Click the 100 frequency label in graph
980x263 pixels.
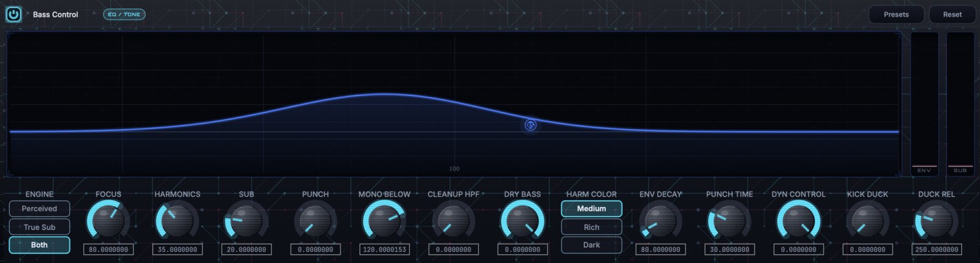(x=454, y=169)
